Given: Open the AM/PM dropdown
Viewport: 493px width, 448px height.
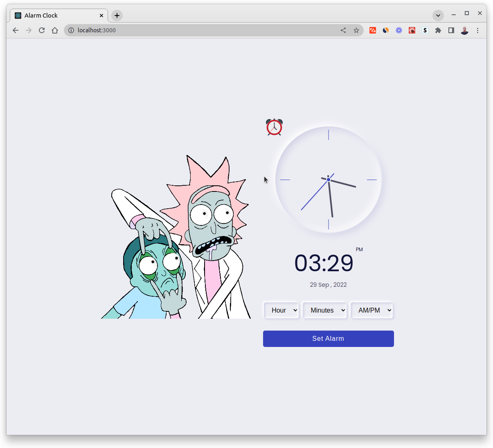Looking at the screenshot, I should [372, 310].
